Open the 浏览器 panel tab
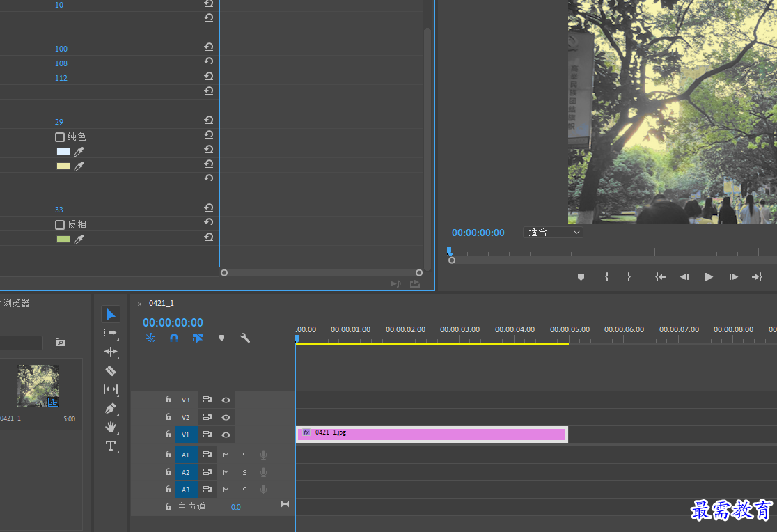The image size is (777, 532). tap(16, 303)
